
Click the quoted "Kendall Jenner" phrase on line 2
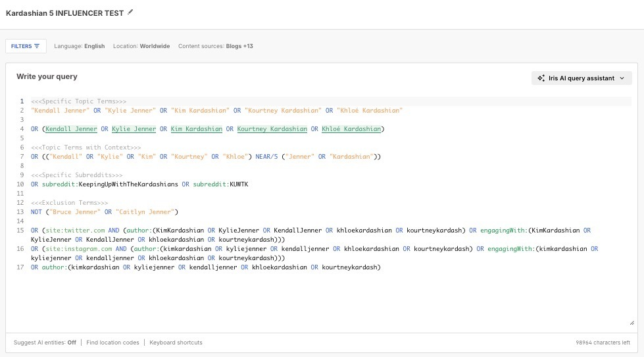tap(60, 110)
